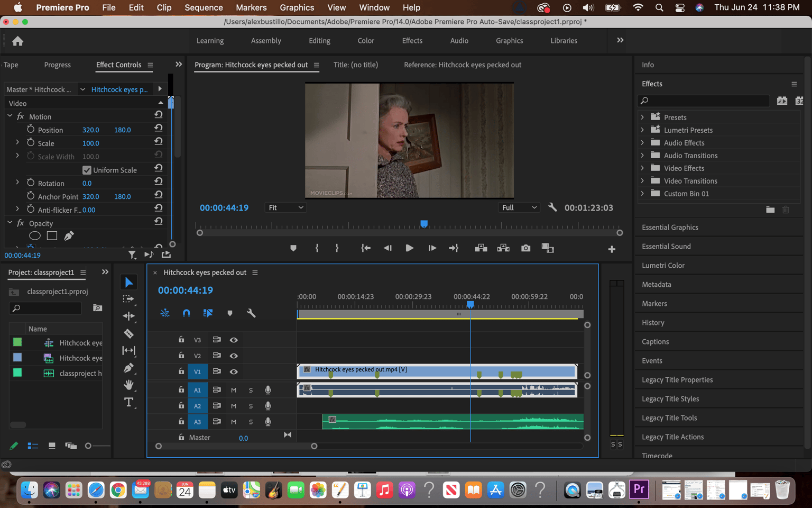This screenshot has height=508, width=812.
Task: Expand Lumetri Presets folder
Action: click(x=642, y=130)
